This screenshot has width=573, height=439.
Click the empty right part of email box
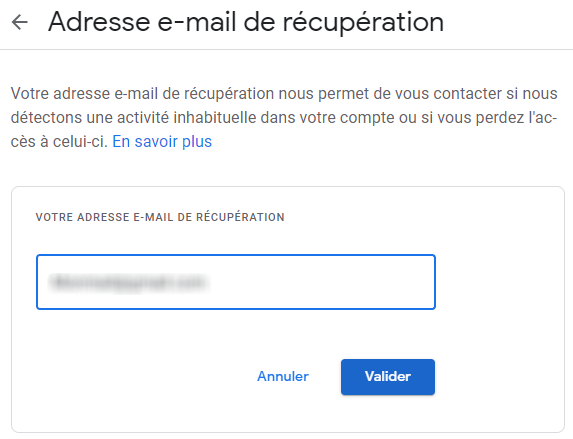point(322,282)
